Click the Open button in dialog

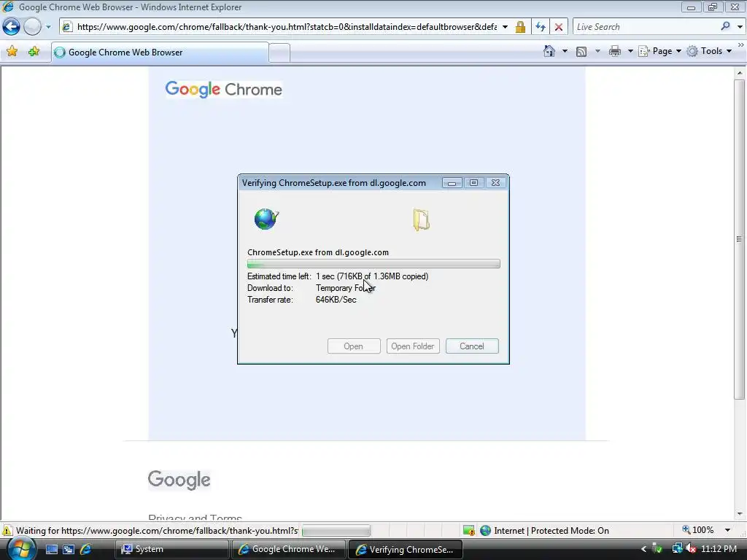(354, 346)
